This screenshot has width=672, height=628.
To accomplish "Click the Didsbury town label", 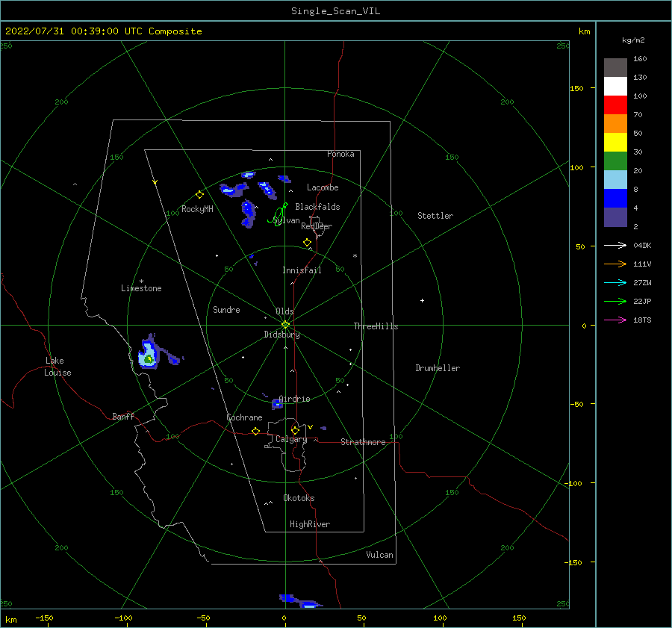I will tap(281, 335).
